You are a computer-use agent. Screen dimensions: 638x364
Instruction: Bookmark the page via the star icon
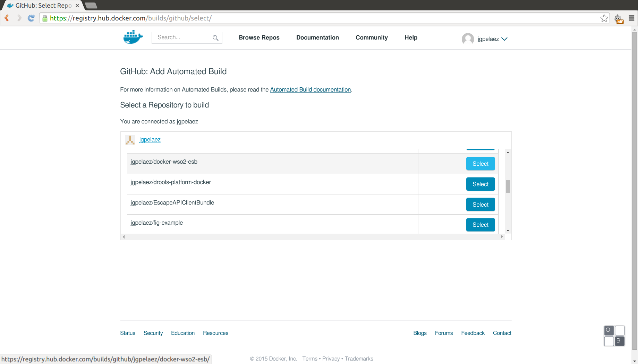tap(605, 18)
